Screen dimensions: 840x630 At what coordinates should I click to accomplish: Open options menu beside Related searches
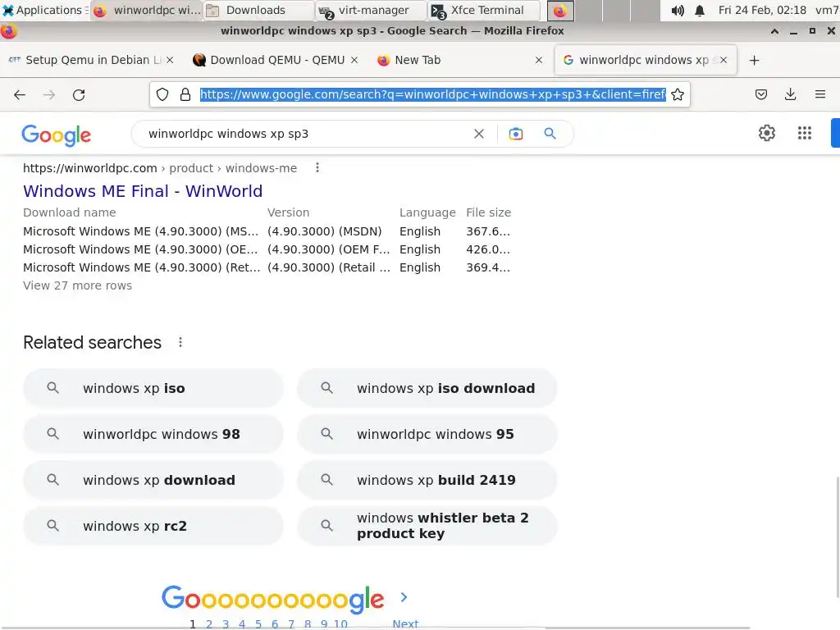point(180,342)
